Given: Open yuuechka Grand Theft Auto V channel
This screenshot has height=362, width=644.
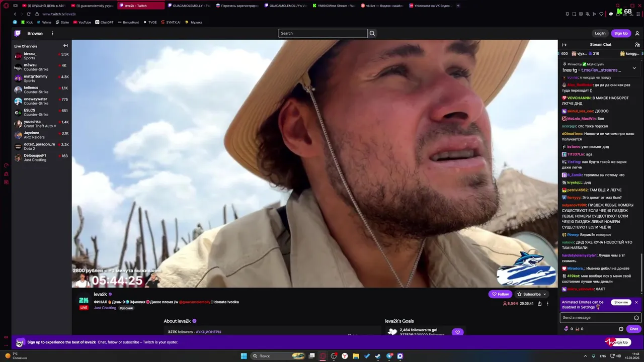Looking at the screenshot, I should click(41, 124).
